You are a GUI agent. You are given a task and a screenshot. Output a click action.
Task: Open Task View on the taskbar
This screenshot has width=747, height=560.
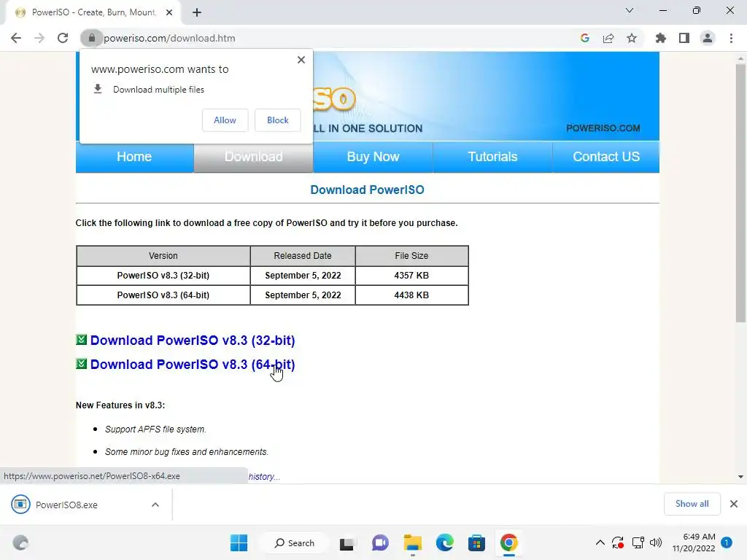347,543
